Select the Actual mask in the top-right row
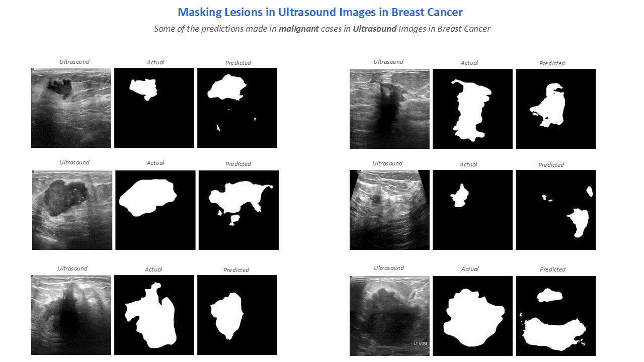Viewport: 644px width, 362px height. pos(472,109)
